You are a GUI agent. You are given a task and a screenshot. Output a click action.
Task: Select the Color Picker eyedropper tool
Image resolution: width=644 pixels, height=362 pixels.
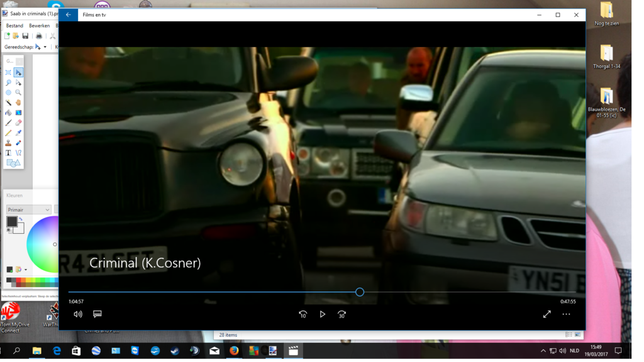click(18, 133)
